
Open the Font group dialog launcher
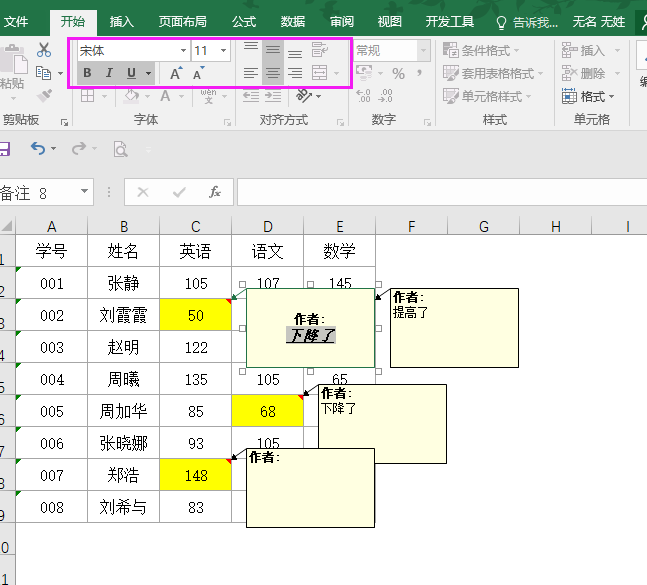coord(227,122)
